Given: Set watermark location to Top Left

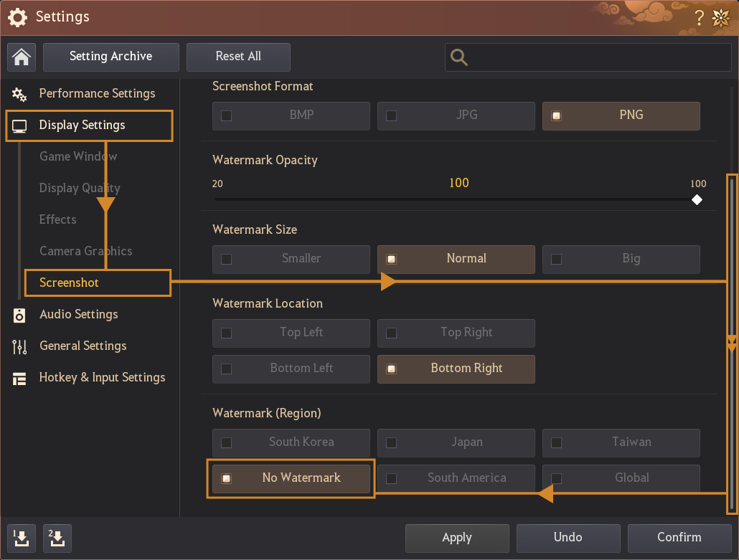Looking at the screenshot, I should [291, 333].
